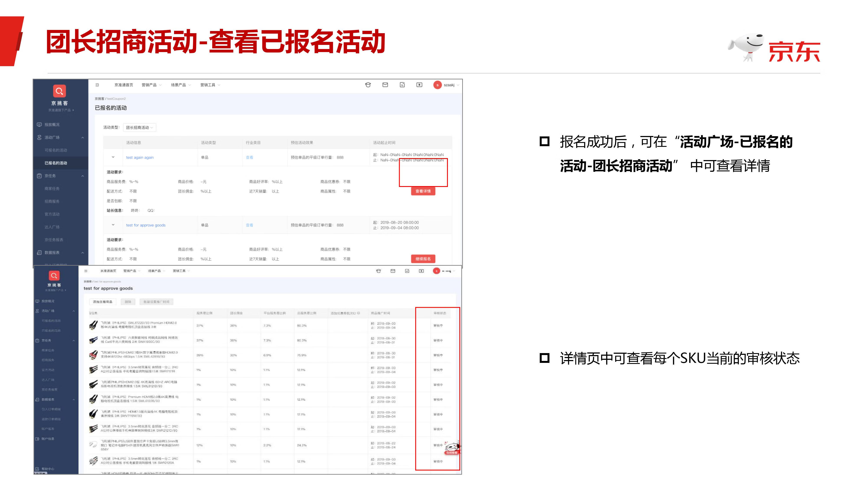
Task: Click sidebar collapse icon on test for approve goods page
Action: pyautogui.click(x=85, y=271)
